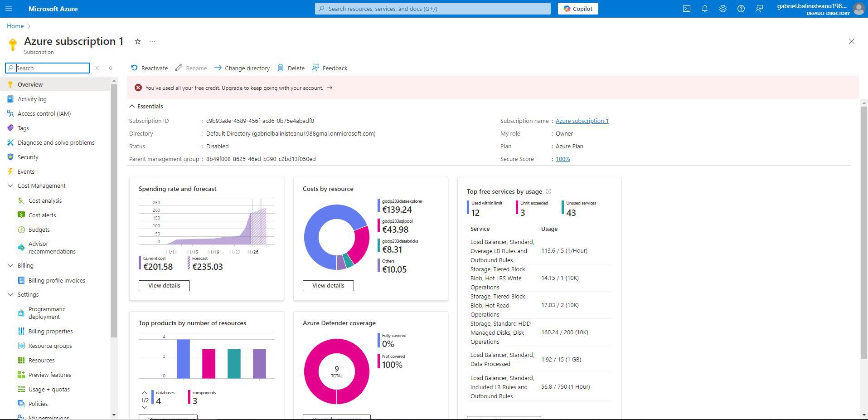Click the Rename toolbar button

point(191,68)
